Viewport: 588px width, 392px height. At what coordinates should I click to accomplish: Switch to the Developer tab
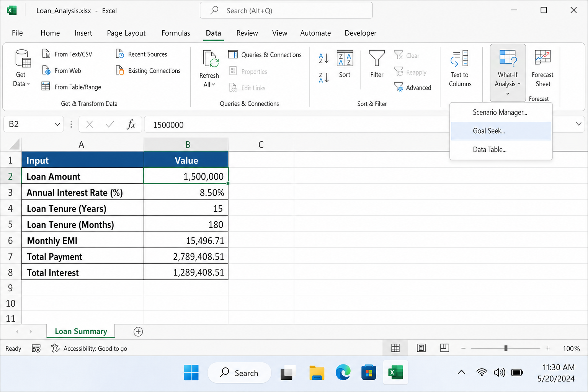(361, 33)
